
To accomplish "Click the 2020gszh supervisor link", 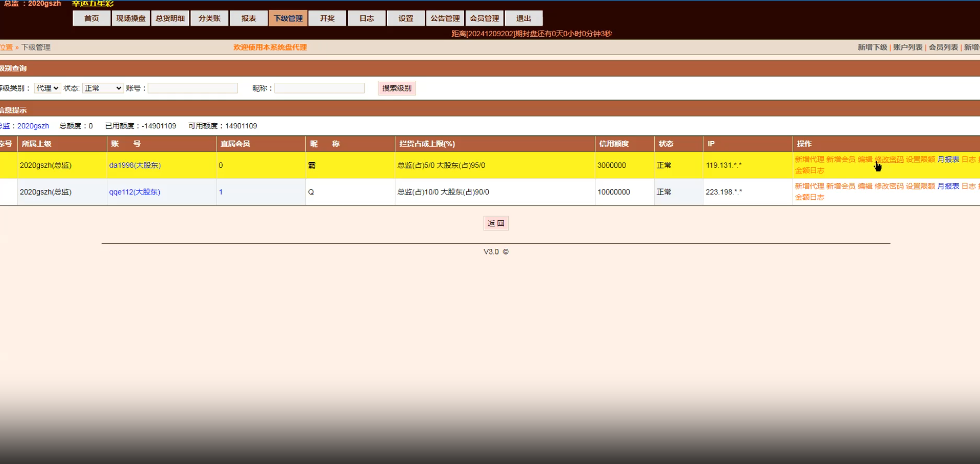I will click(33, 126).
